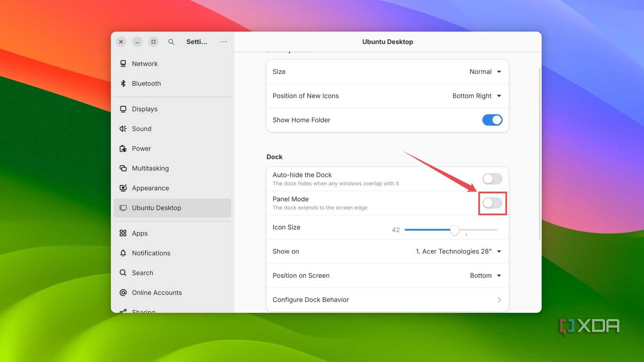Select the Sound settings icon
This screenshot has width=644, height=362.
[x=123, y=129]
